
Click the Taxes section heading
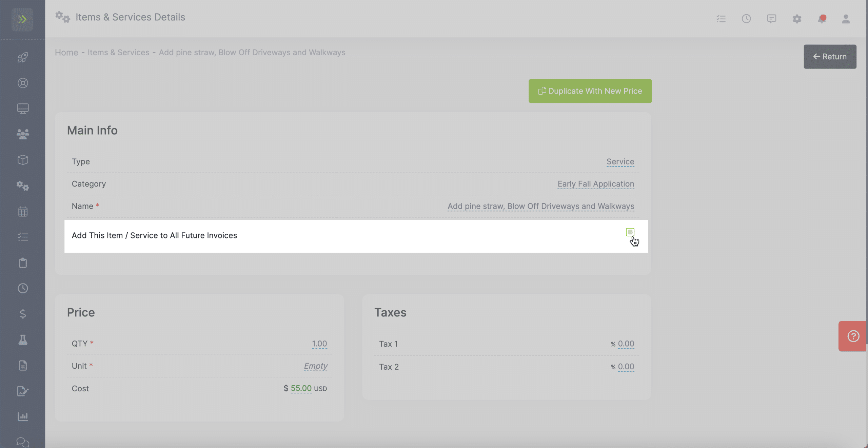click(390, 312)
